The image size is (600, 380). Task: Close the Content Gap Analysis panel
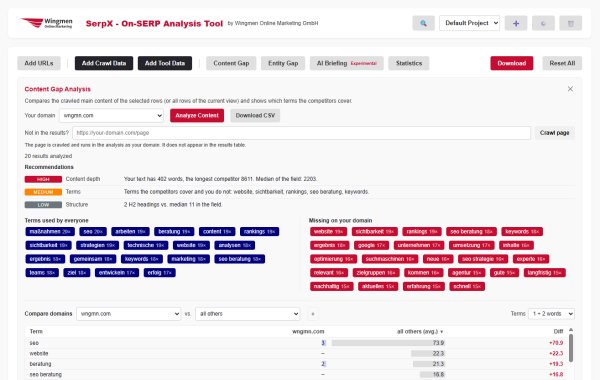(570, 89)
